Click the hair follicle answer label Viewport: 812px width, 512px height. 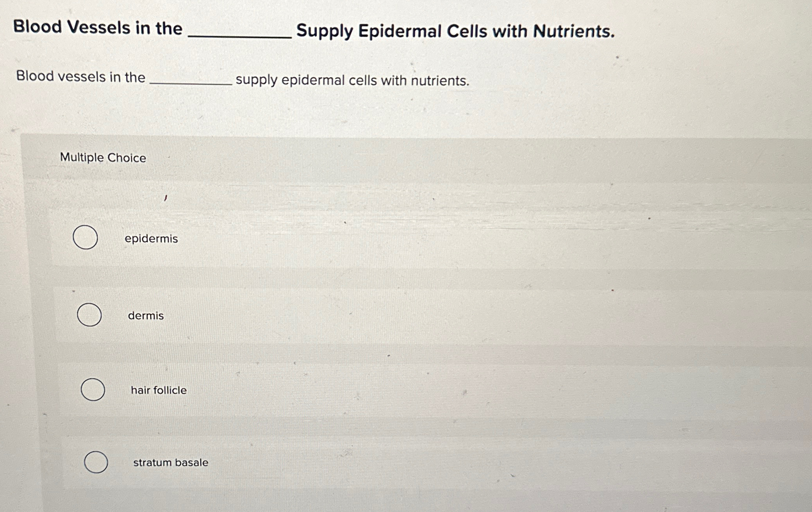(158, 390)
